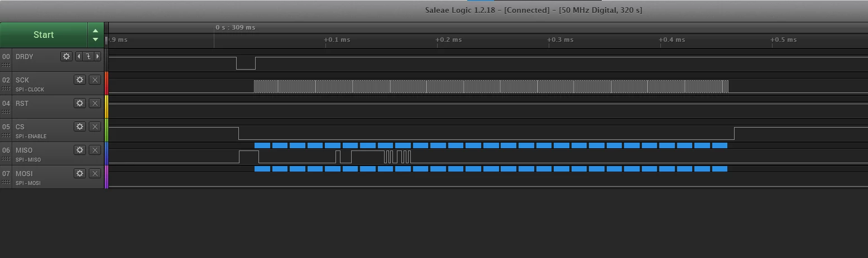
Task: Jump to next edge on DRDY
Action: 98,56
